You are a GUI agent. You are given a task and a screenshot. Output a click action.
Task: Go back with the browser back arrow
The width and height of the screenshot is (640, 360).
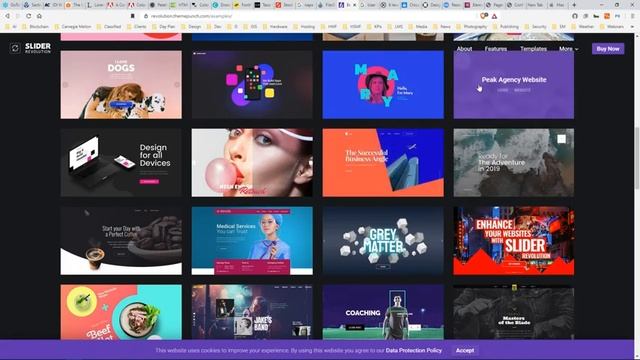pos(7,16)
